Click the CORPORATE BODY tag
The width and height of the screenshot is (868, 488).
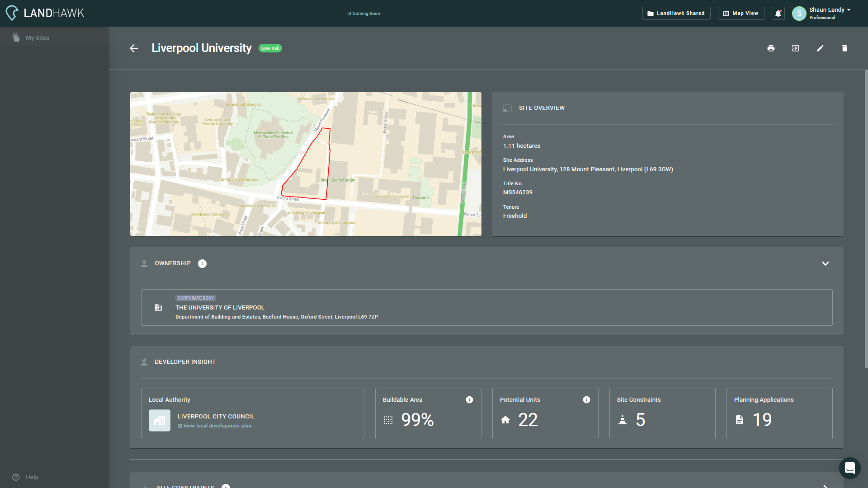click(x=195, y=298)
